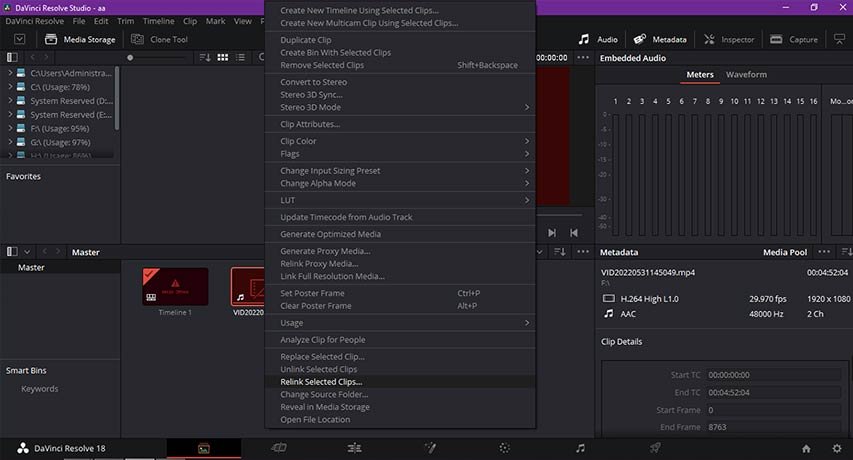Select Keywords smart bin

point(40,389)
